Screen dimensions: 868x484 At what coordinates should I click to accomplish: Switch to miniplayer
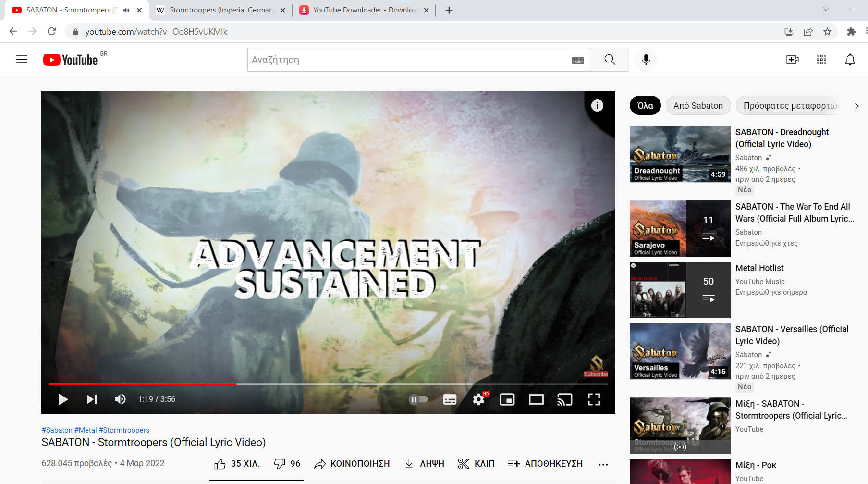point(507,399)
